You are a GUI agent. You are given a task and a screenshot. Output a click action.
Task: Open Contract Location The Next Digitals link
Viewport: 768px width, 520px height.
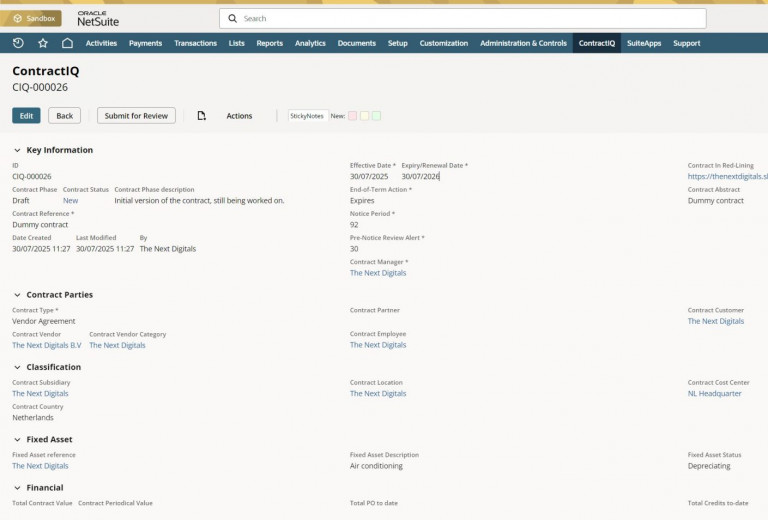point(378,394)
